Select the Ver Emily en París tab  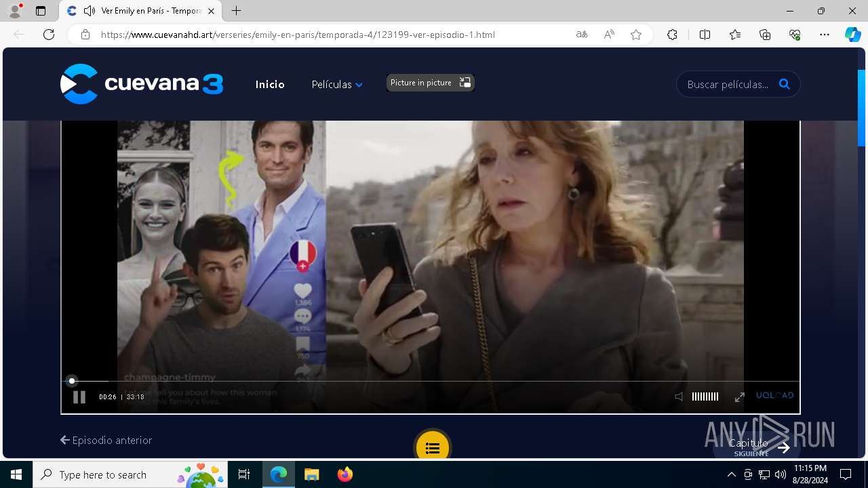pos(140,11)
